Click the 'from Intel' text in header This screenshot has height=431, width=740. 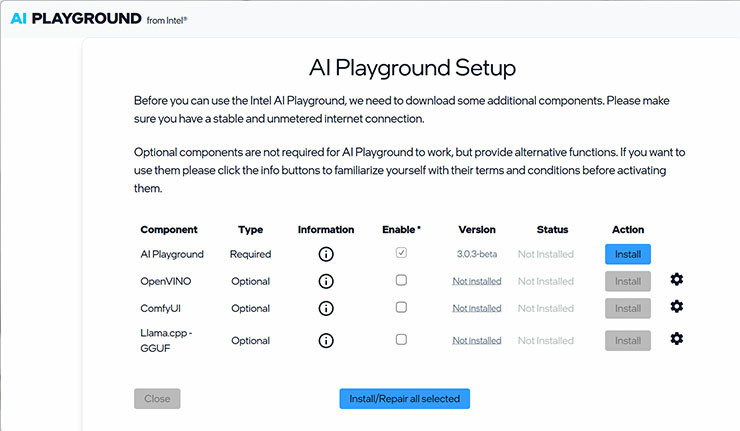[167, 20]
